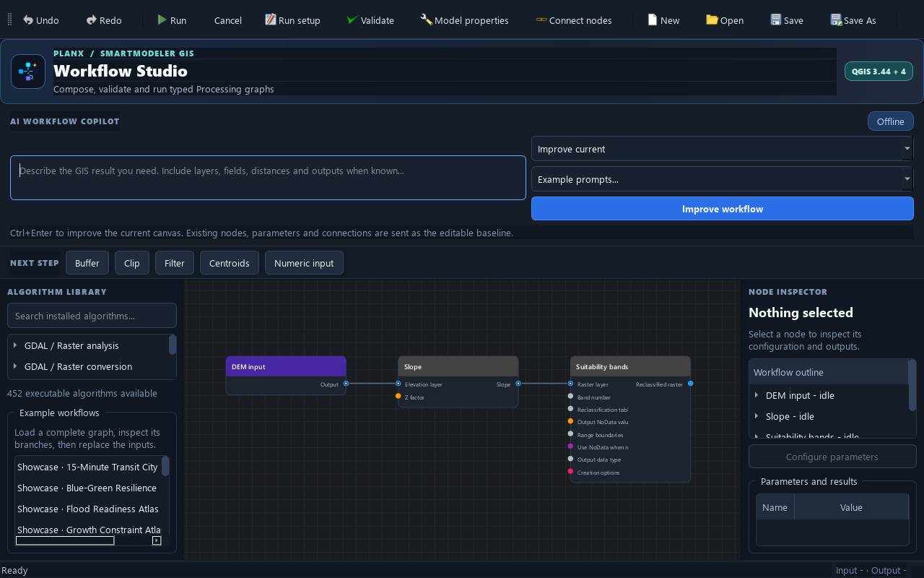Load Showcase Growth Constraint Atlas
The image size is (924, 578).
coord(88,530)
